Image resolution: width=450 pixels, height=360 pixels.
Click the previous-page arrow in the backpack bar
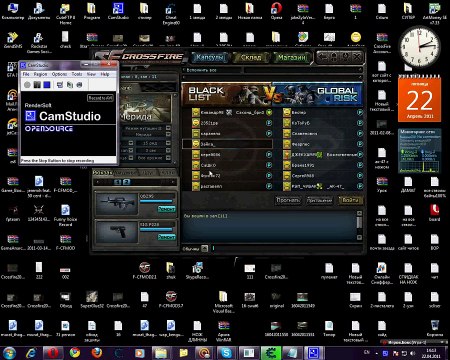pos(98,182)
